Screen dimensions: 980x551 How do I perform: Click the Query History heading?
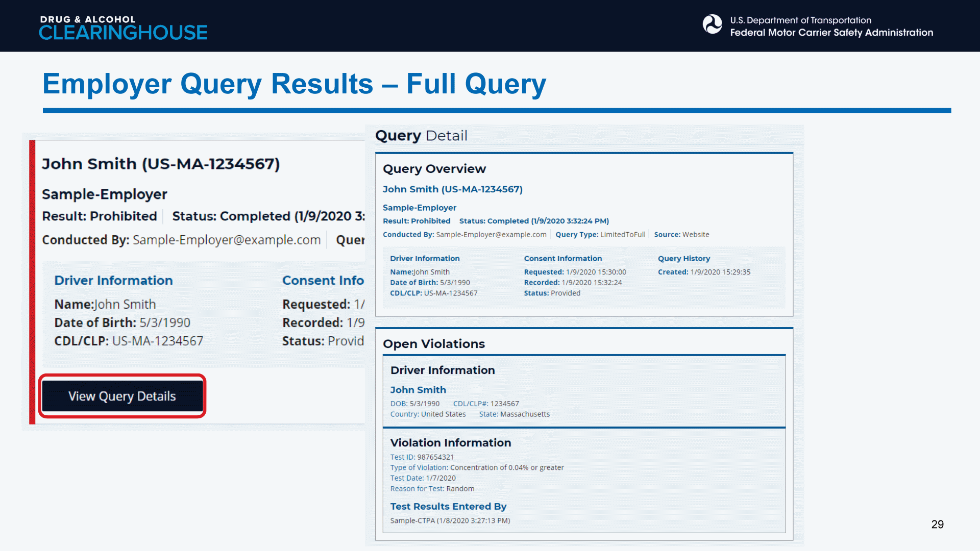(683, 259)
